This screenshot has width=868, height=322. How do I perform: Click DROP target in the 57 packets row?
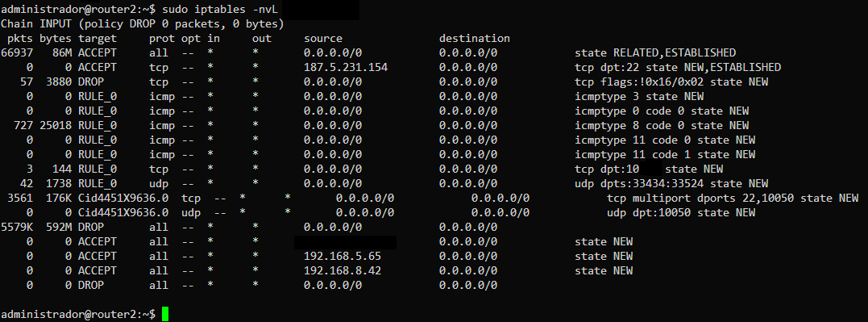coord(91,82)
